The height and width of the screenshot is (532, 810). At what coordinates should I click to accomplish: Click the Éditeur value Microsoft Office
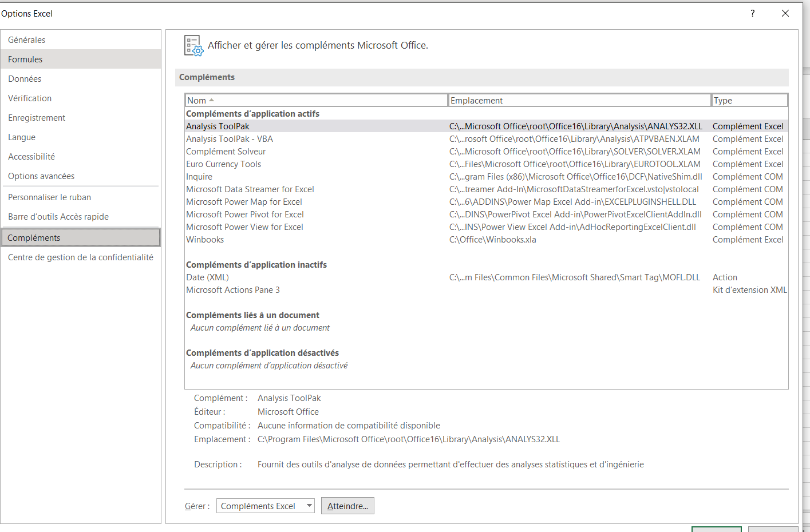coord(288,412)
